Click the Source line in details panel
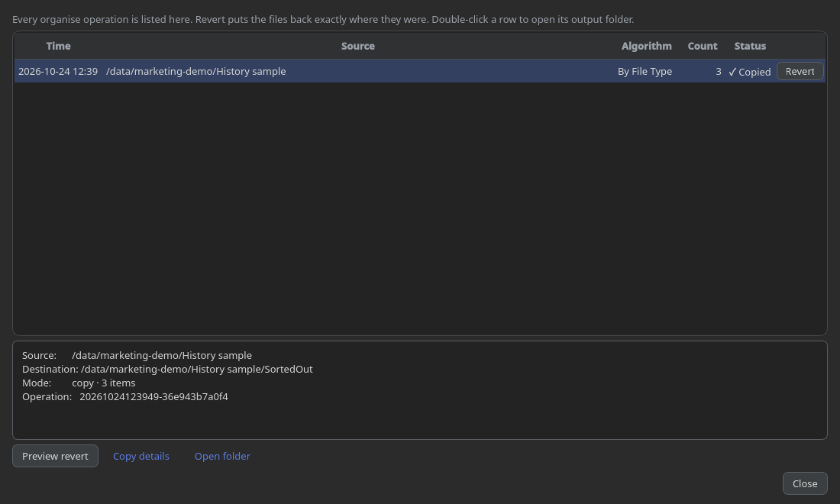The image size is (840, 504). click(137, 355)
